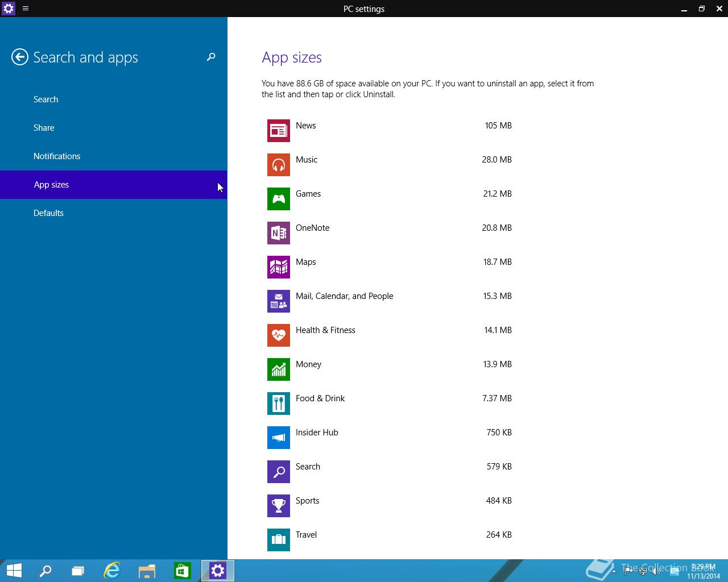Click the Food & Drink name
The width and height of the screenshot is (728, 582).
(320, 398)
